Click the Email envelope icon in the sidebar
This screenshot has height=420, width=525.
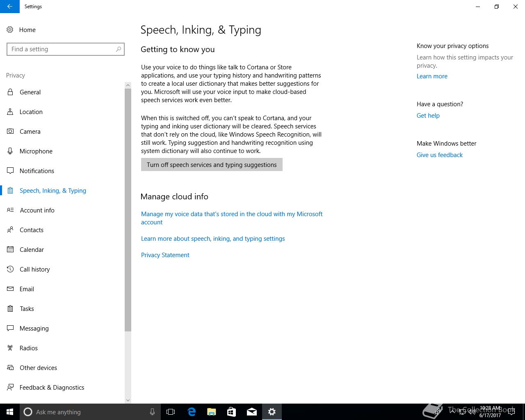10,289
